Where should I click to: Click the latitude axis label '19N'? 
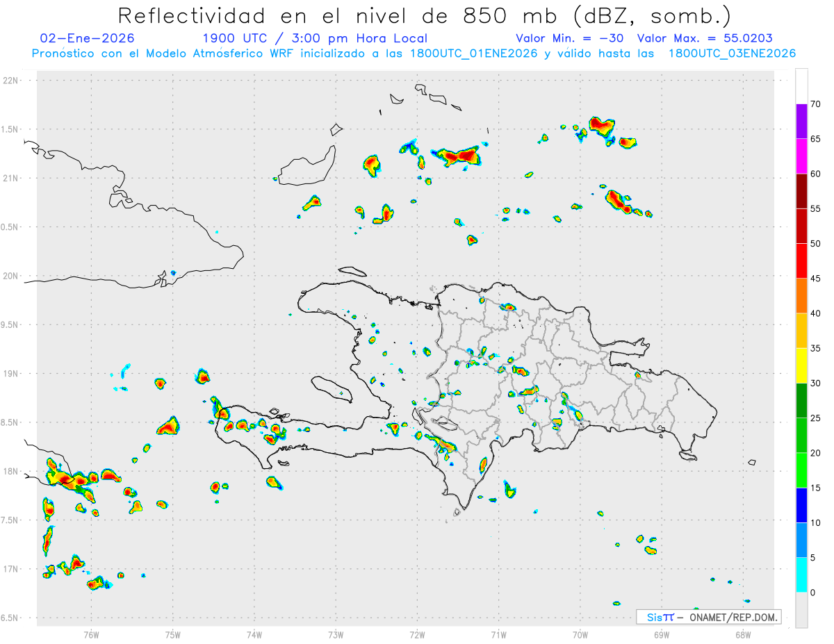[x=11, y=373]
